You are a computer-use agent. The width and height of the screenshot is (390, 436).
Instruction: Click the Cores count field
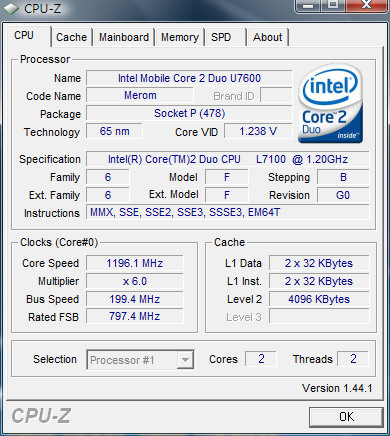click(261, 359)
